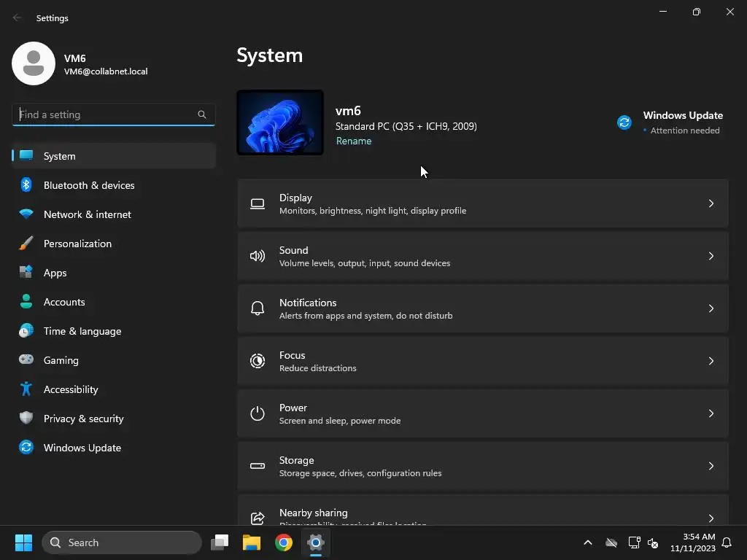Open the Accounts section
This screenshot has height=560, width=747.
coord(114,301)
